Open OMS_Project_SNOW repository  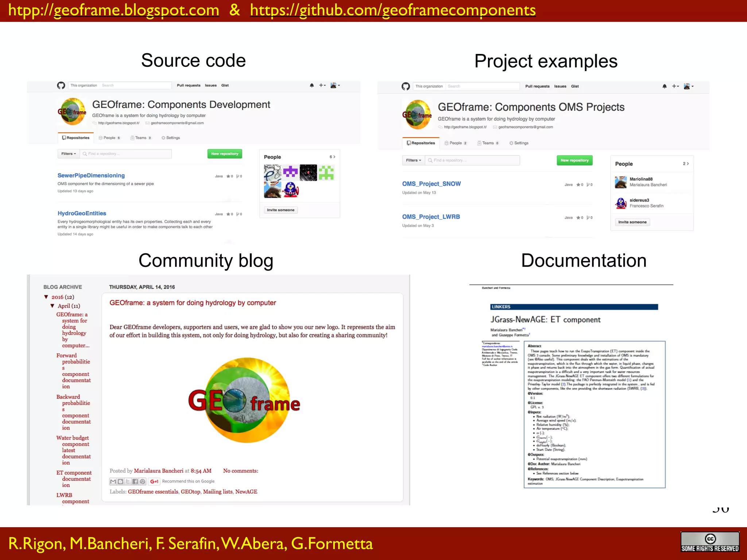431,184
